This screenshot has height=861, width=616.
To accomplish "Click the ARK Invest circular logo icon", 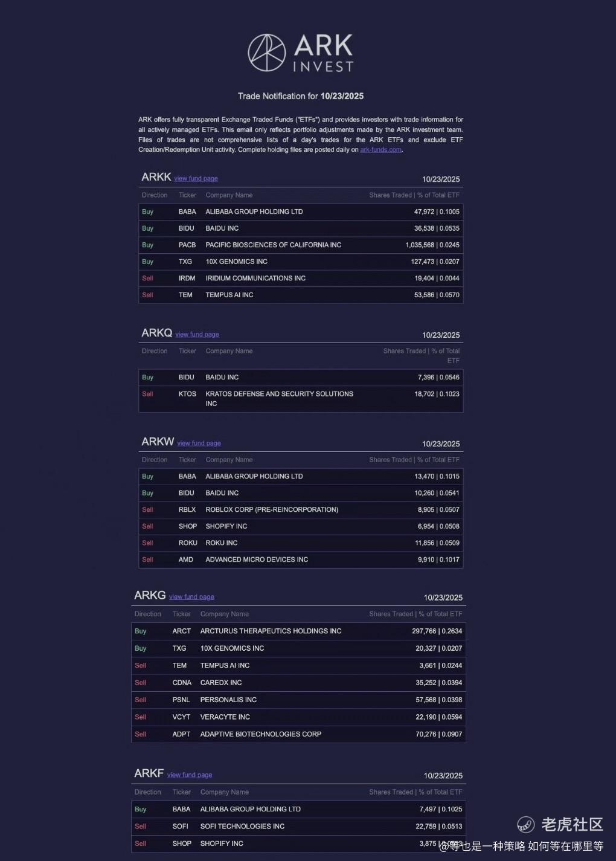I will tap(266, 53).
